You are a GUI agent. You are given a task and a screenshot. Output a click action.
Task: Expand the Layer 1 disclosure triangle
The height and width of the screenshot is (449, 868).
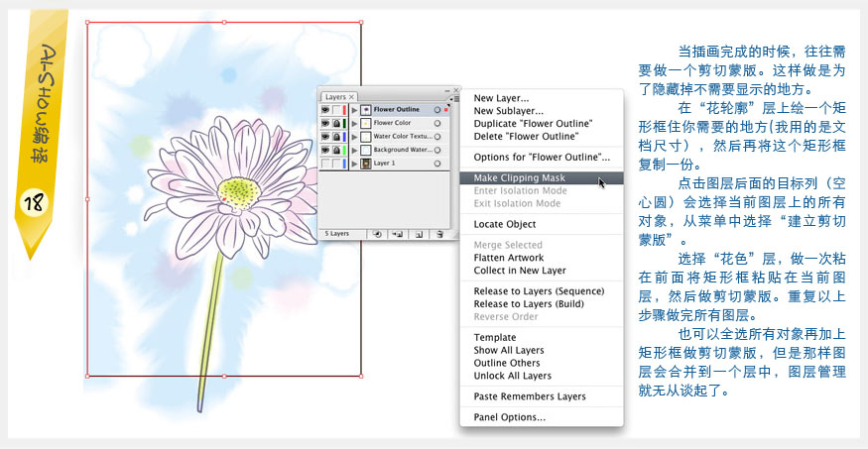tap(355, 164)
